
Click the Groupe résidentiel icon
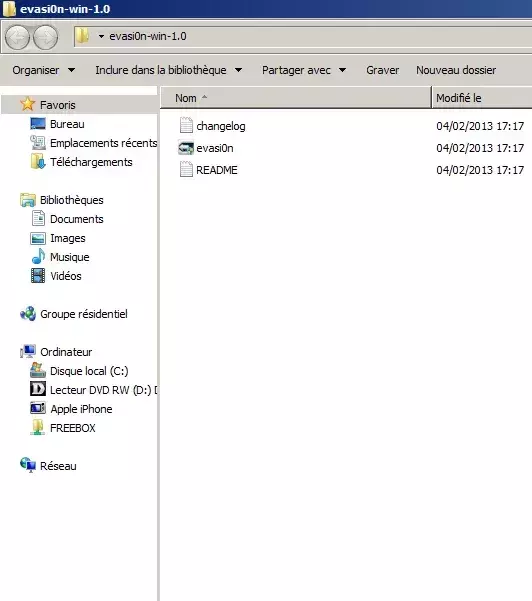click(x=28, y=314)
